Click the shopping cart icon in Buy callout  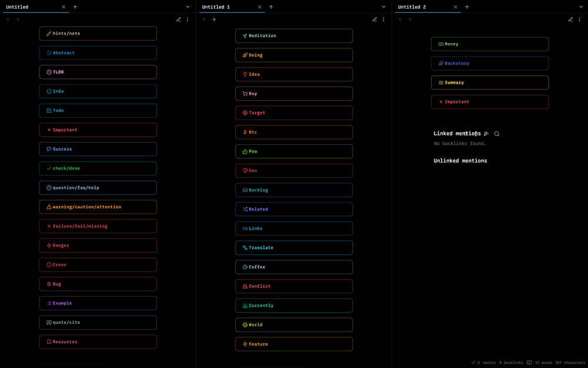coord(245,94)
